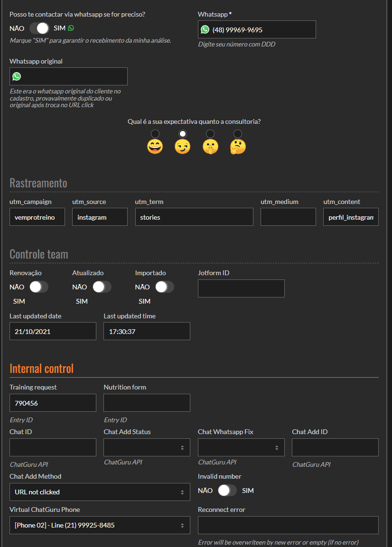Screen dimensions: 392x547
Task: Click the SIM label next to Renovação toggle
Action: [19, 301]
